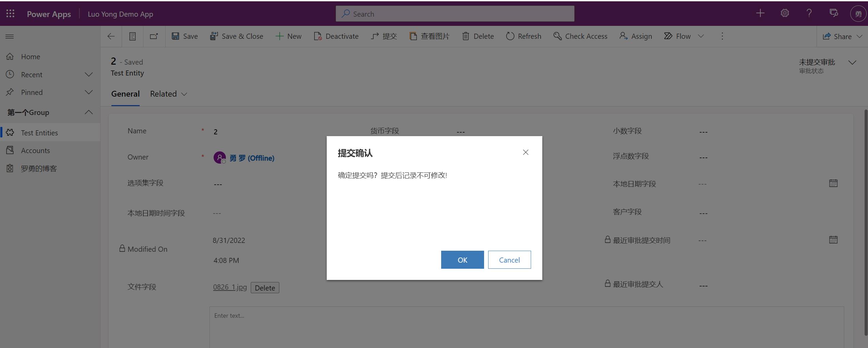The height and width of the screenshot is (348, 868).
Task: Click the Power Apps brand label
Action: click(49, 14)
